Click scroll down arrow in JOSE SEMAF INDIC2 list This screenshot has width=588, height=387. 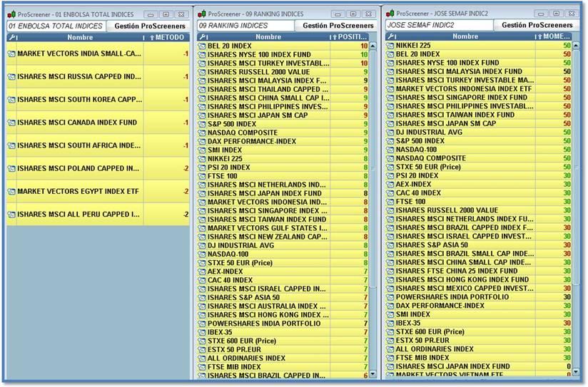(x=576, y=371)
